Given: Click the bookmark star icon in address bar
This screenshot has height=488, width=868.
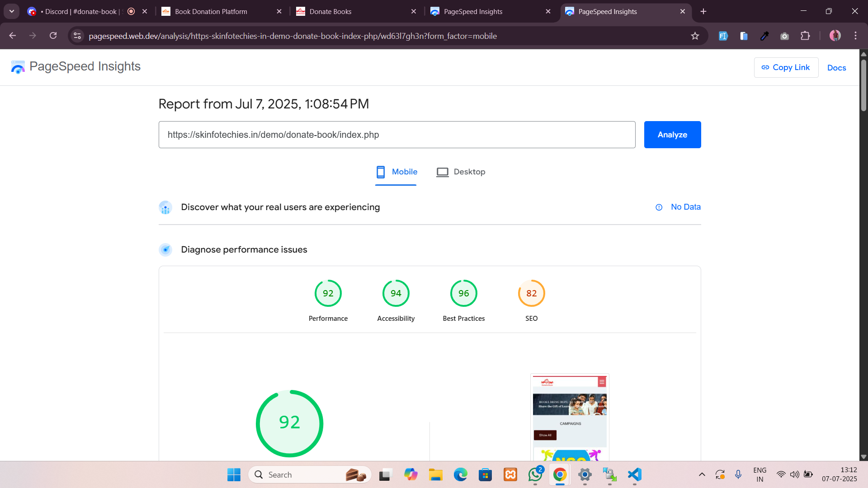Looking at the screenshot, I should pyautogui.click(x=695, y=36).
